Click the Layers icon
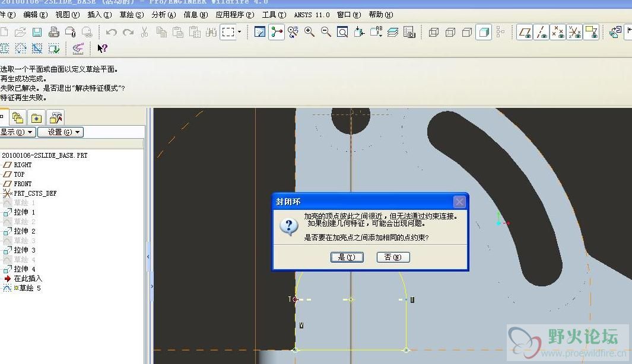This screenshot has width=632, height=364. tap(393, 32)
